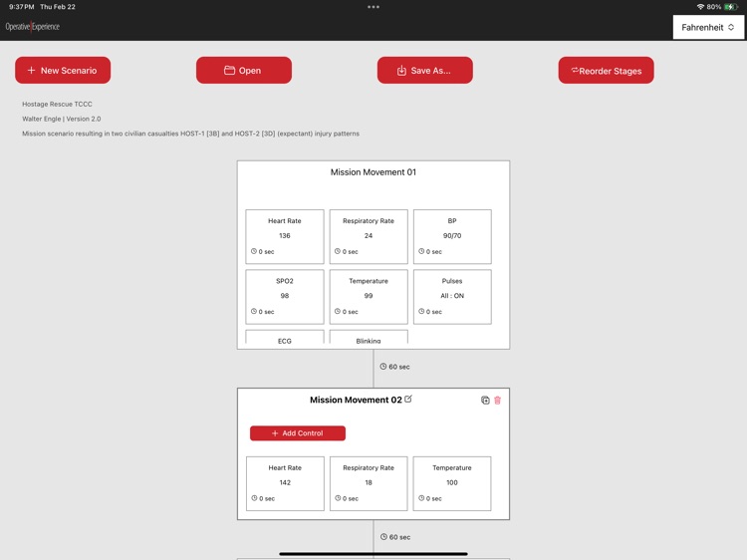This screenshot has width=747, height=560.
Task: Click clock icon in SPO2 card
Action: [254, 311]
